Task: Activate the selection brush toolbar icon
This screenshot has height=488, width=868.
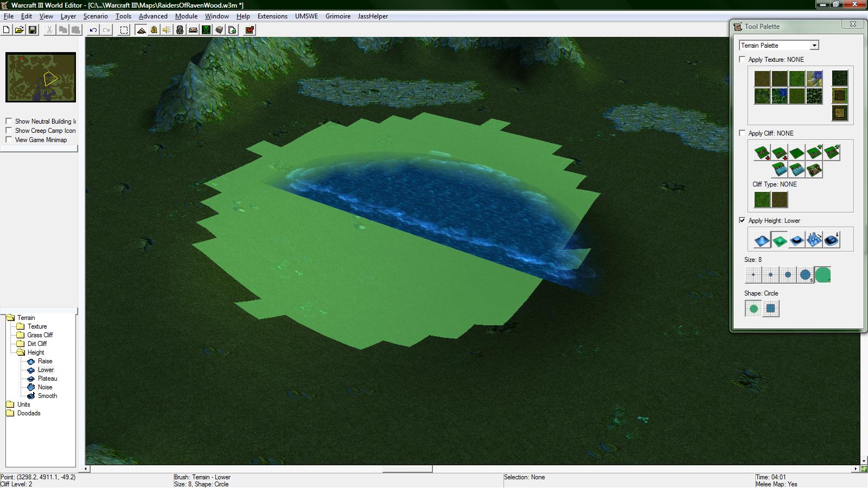Action: click(124, 30)
